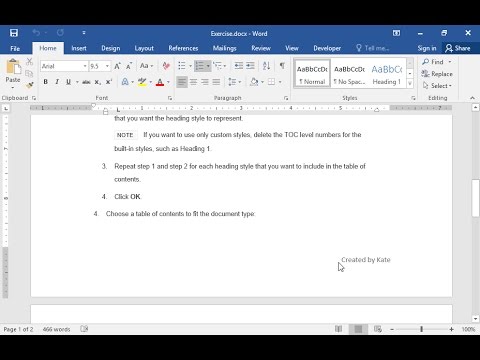Open the font size dropdown
This screenshot has width=480, height=360.
click(107, 66)
